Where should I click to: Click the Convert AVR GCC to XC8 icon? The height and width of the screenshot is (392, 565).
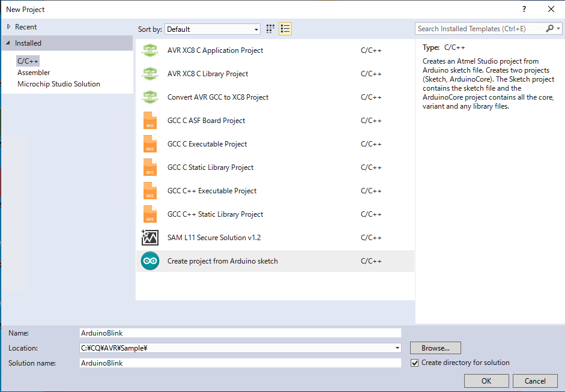[150, 97]
